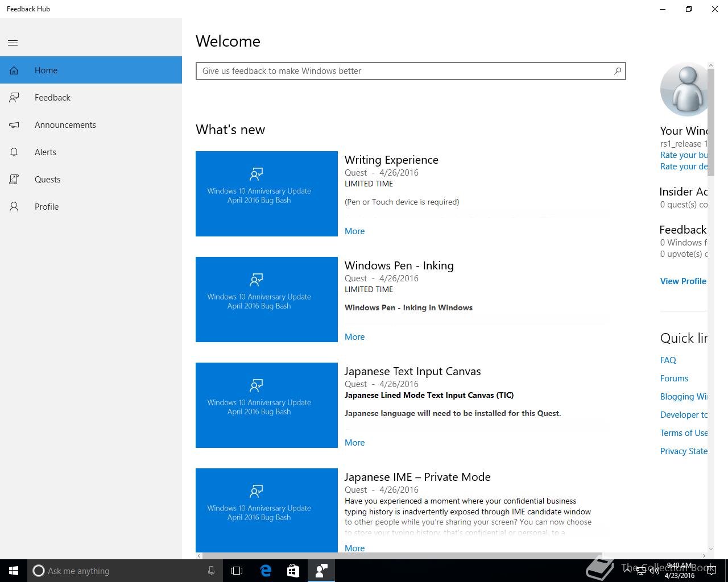Click the Profile person icon
The height and width of the screenshot is (582, 728).
point(14,207)
